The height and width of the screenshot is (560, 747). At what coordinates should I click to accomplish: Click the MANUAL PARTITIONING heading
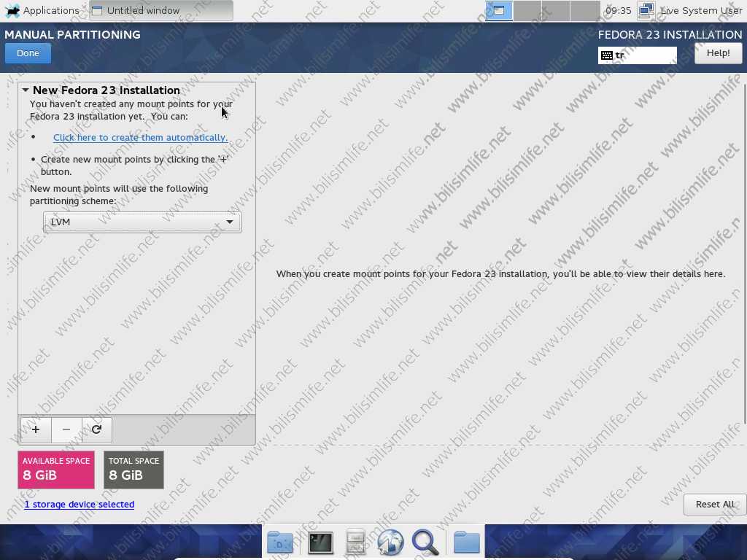pos(72,35)
